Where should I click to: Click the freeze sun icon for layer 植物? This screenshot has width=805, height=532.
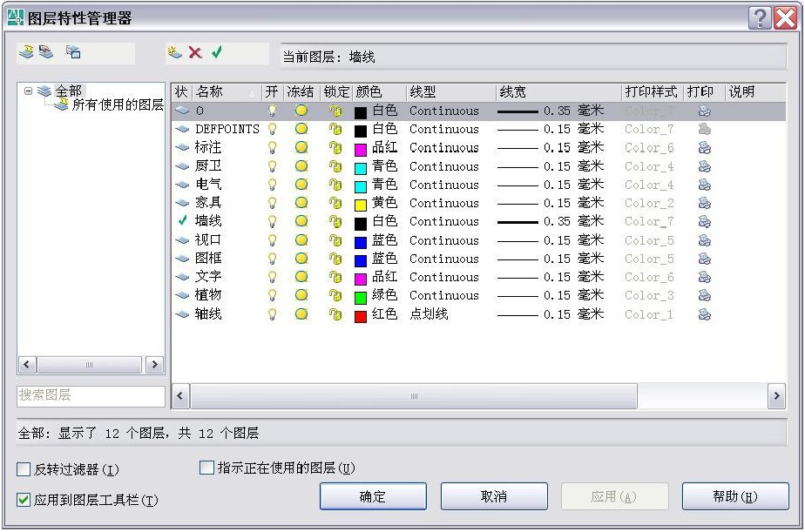[301, 295]
